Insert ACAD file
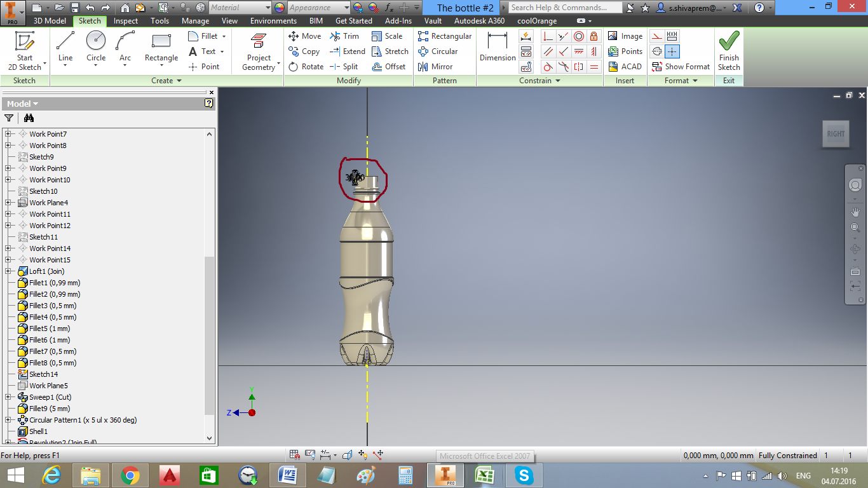This screenshot has width=868, height=488. pyautogui.click(x=625, y=67)
